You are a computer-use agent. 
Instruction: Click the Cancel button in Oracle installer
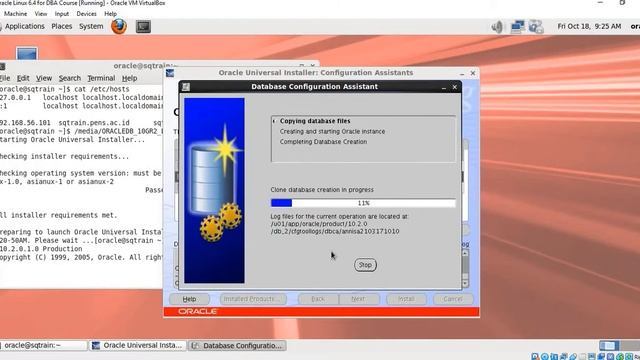453,299
